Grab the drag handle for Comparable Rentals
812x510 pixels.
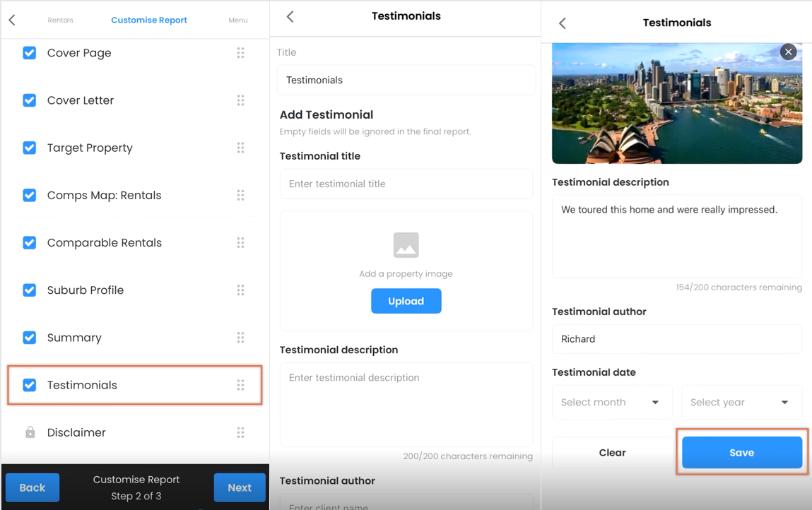[240, 243]
